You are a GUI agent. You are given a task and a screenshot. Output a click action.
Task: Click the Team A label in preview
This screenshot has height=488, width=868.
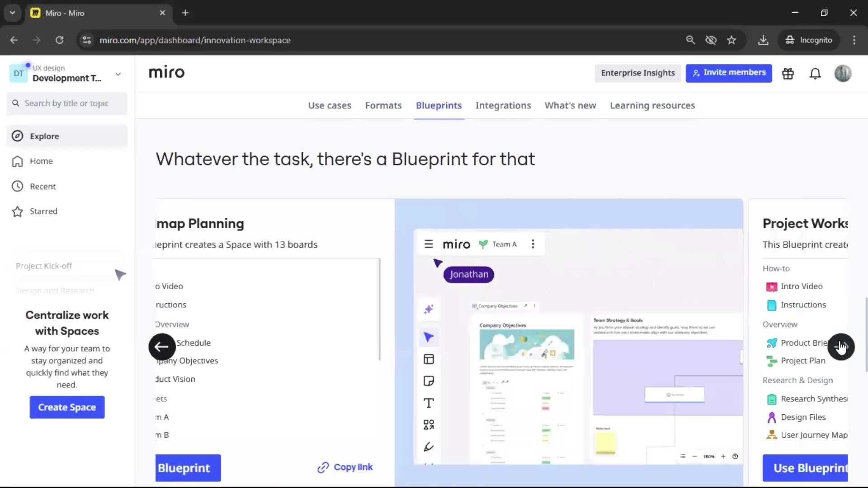504,244
